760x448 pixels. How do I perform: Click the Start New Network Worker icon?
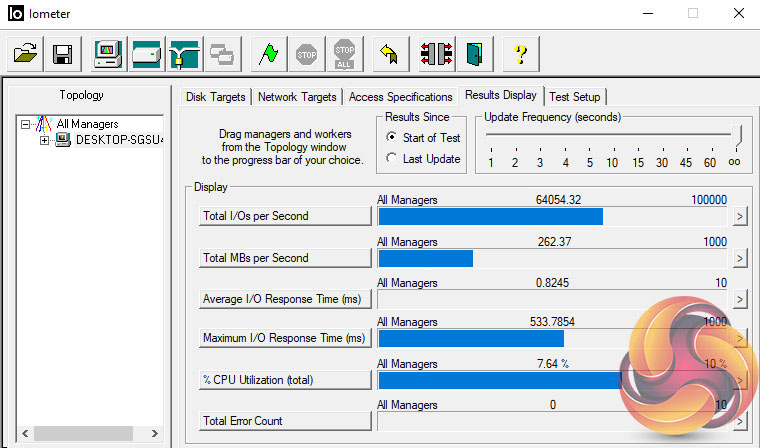183,54
